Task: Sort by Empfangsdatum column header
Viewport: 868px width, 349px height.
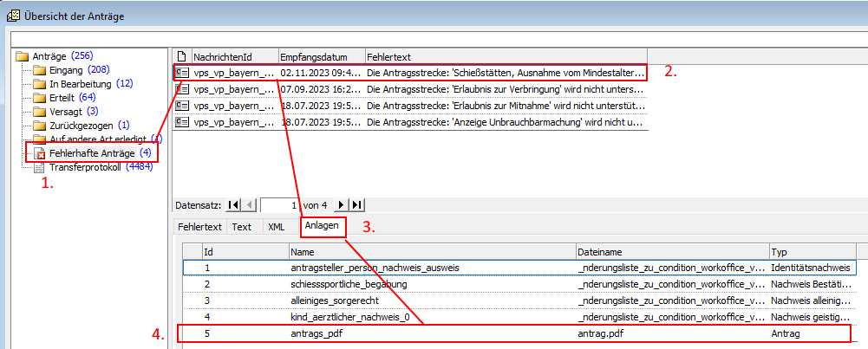Action: (321, 55)
